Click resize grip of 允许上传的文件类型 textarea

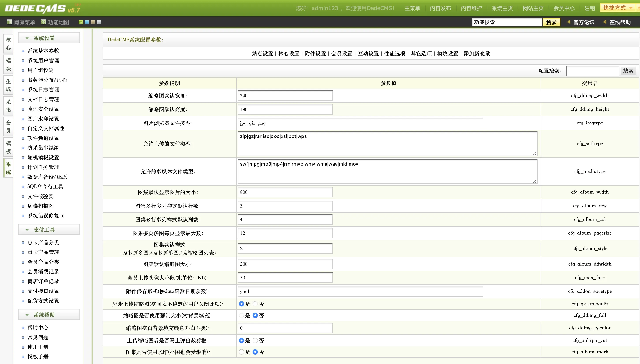pos(535,154)
